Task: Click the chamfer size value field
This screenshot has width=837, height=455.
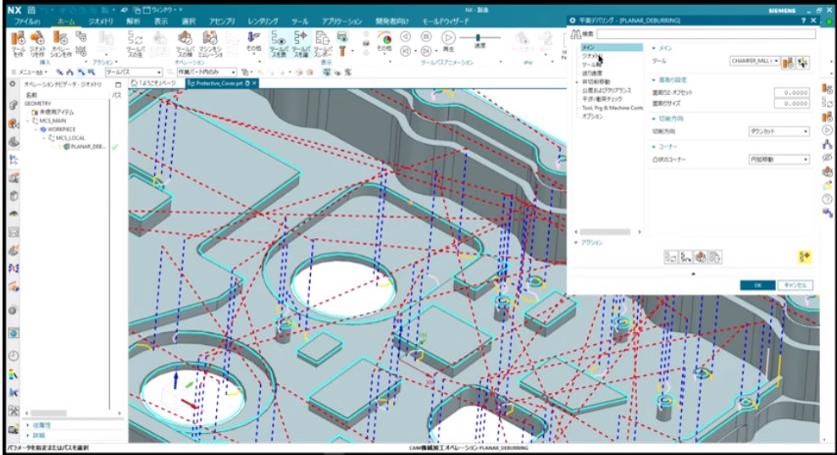Action: point(792,104)
